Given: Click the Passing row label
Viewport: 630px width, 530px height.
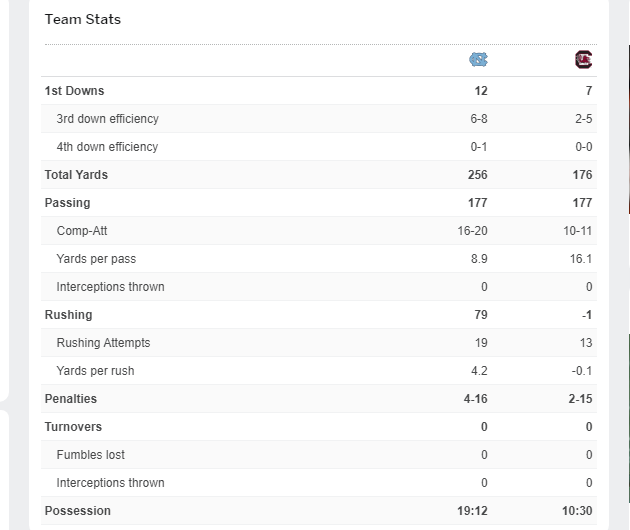Looking at the screenshot, I should (x=67, y=203).
